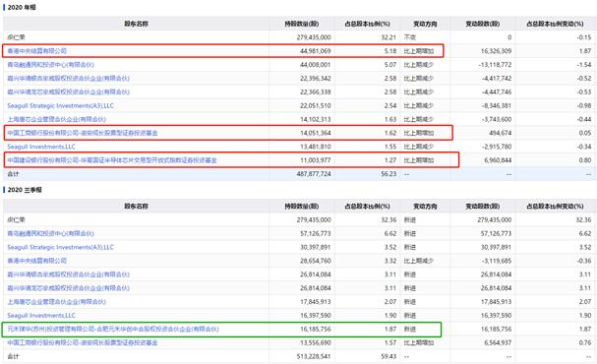Click 持股数量(股) header of 2020年报 table
Viewport: 597px width, 364px height.
pyautogui.click(x=302, y=24)
